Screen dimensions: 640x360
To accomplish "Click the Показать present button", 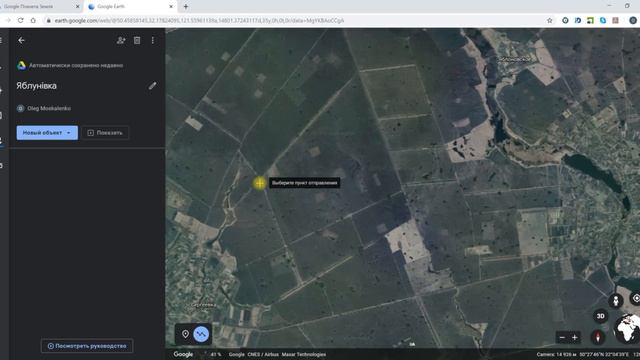I will pos(105,133).
